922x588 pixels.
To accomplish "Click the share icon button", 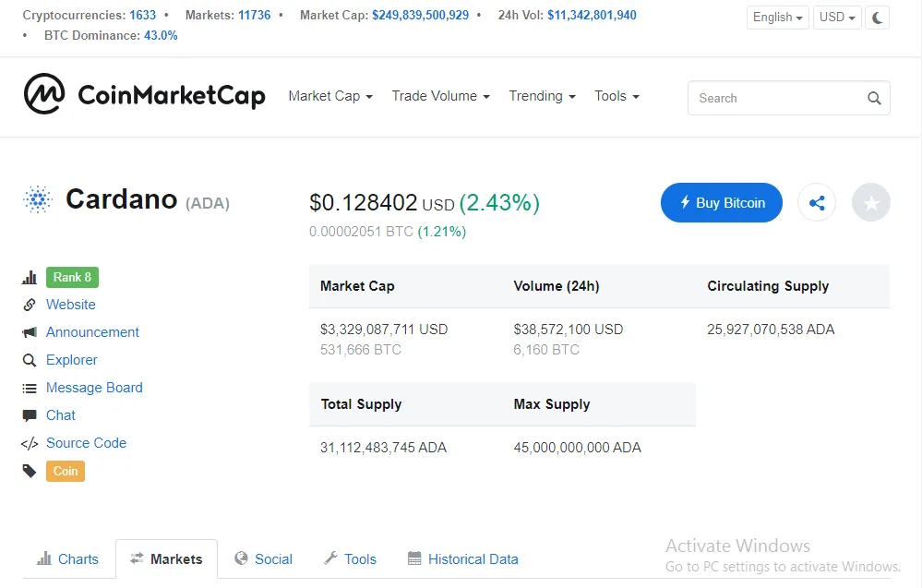I will pos(817,203).
